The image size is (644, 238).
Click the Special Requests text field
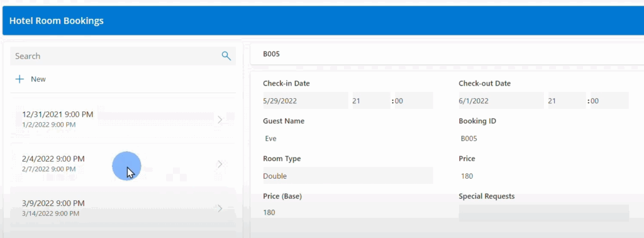pyautogui.click(x=544, y=213)
